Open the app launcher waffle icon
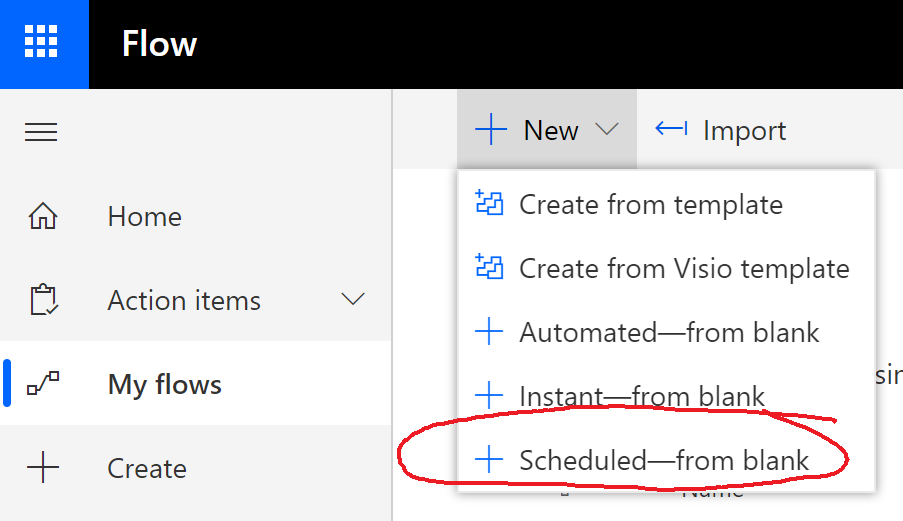This screenshot has height=521, width=903. pos(41,44)
